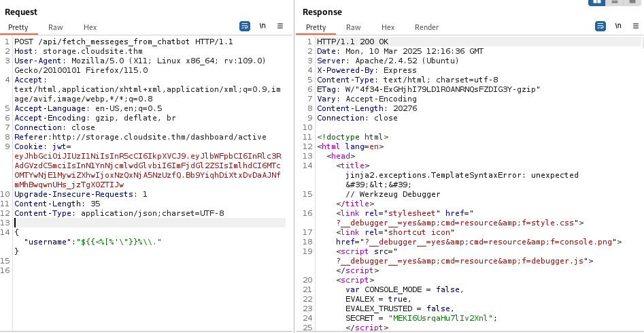Click the Upgrade-Insecure-Requests: 1 header
Screen dimensions: 644x333
(x=80, y=194)
